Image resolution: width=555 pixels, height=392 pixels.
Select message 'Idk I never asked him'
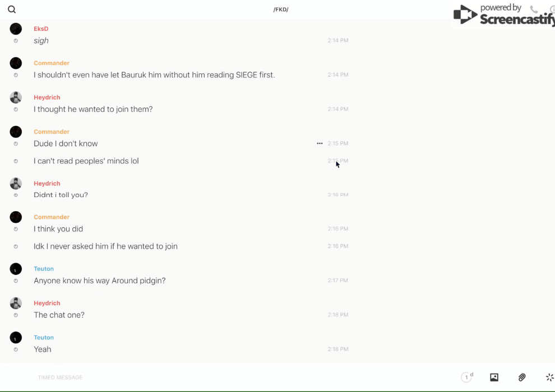coord(105,246)
